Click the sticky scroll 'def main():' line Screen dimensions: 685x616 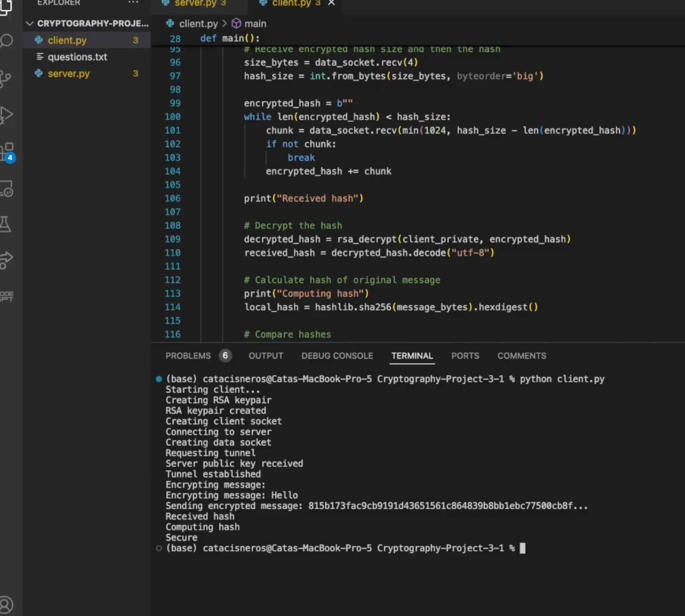pos(230,38)
